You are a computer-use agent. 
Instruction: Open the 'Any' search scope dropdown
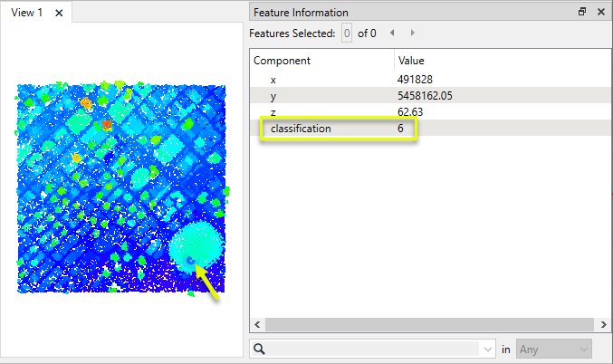[x=552, y=349]
